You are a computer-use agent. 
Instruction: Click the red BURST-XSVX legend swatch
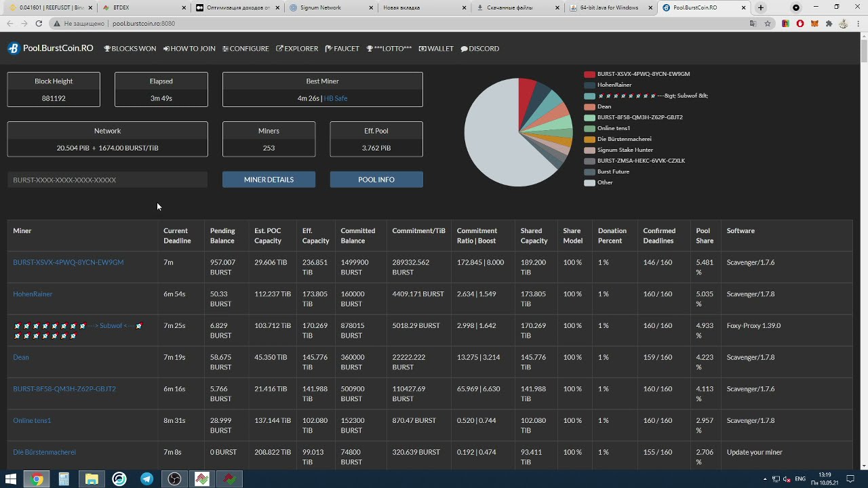coord(590,74)
